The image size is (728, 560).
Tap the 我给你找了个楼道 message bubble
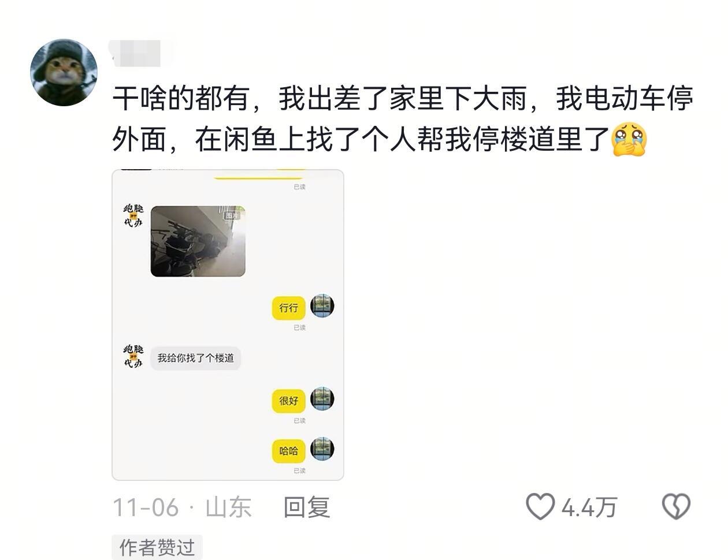click(x=196, y=358)
